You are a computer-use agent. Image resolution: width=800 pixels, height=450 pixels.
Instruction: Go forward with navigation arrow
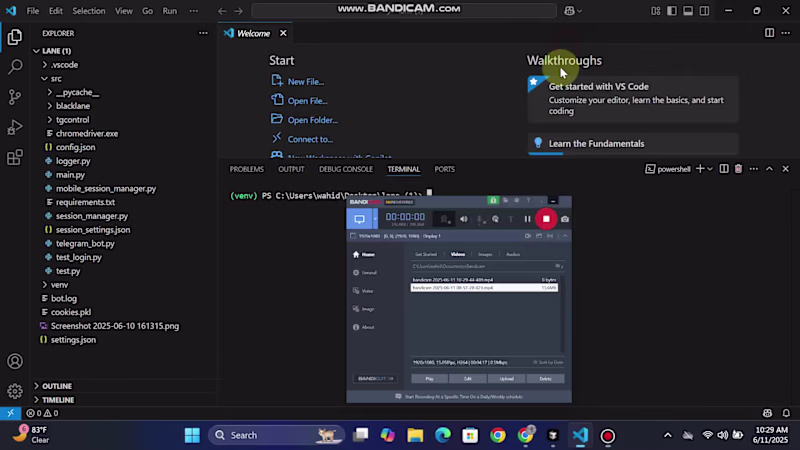(238, 11)
